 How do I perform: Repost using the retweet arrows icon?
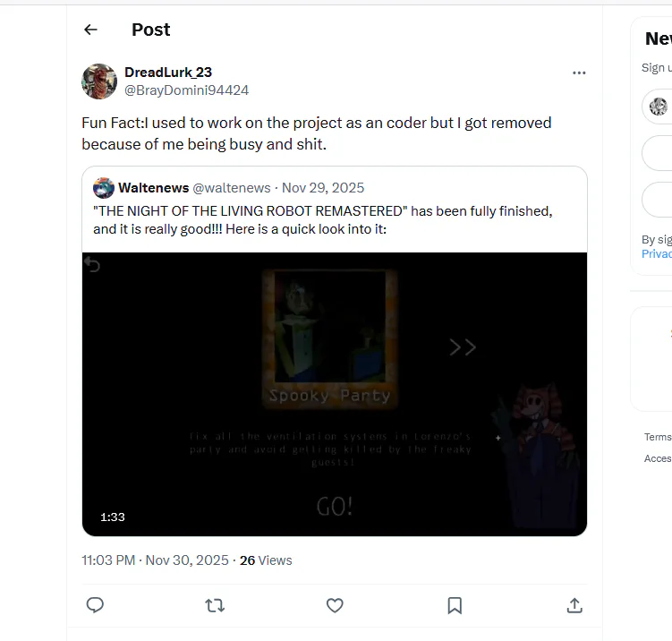pos(215,606)
